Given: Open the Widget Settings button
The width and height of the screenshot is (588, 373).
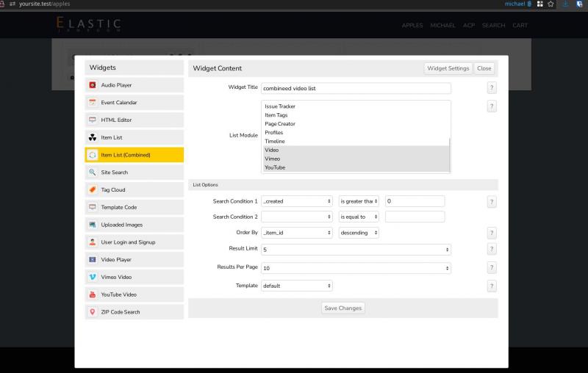Looking at the screenshot, I should [x=448, y=68].
